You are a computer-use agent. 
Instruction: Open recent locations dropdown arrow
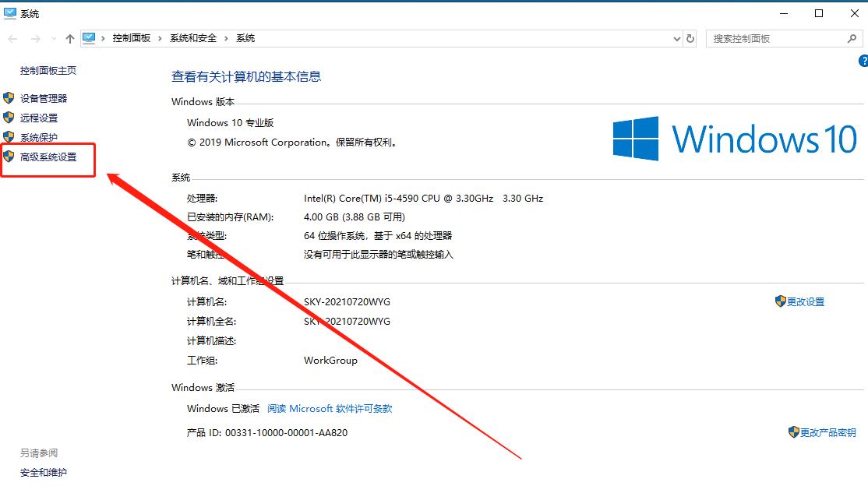click(54, 39)
